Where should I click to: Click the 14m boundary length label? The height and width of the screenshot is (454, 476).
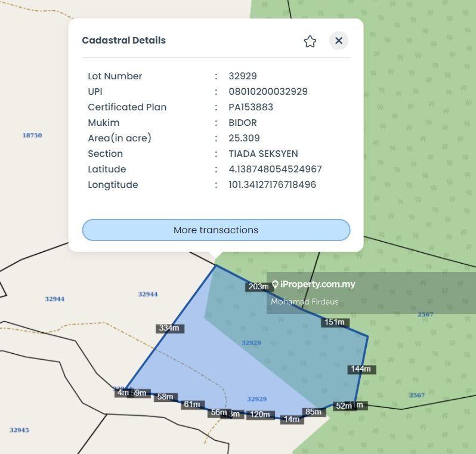[291, 419]
